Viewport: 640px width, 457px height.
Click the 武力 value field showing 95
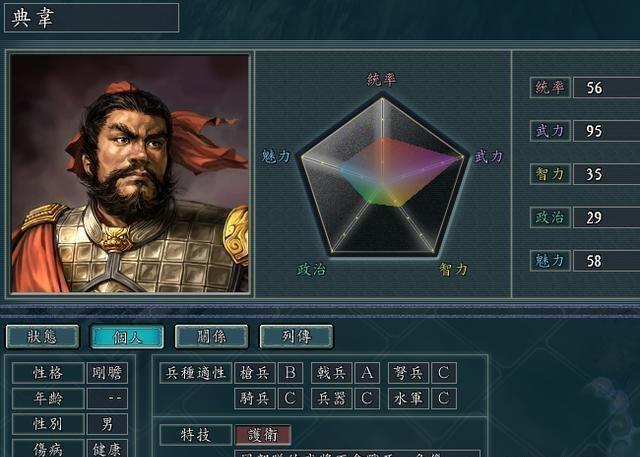point(607,131)
